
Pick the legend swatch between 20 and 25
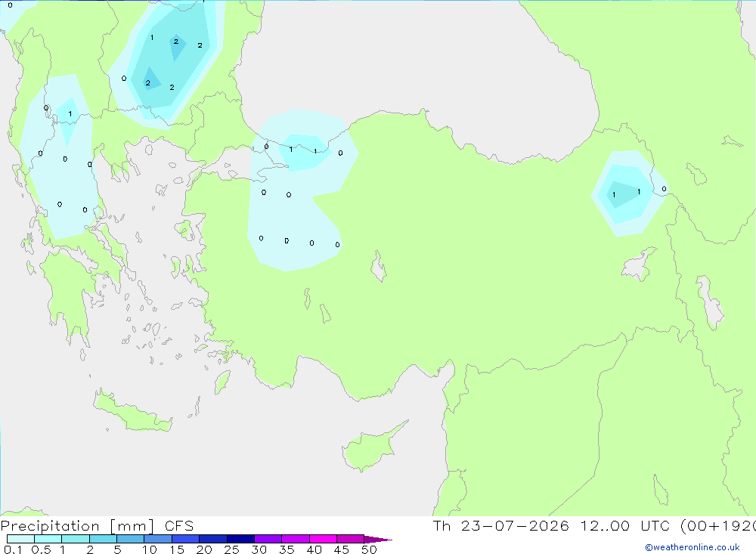[x=212, y=539]
